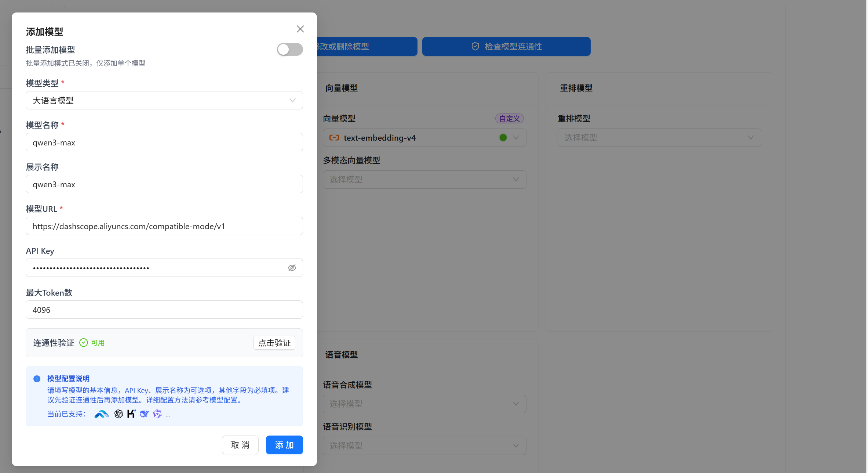This screenshot has height=473, width=868.
Task: Click the OpenAI logo icon
Action: coord(118,414)
